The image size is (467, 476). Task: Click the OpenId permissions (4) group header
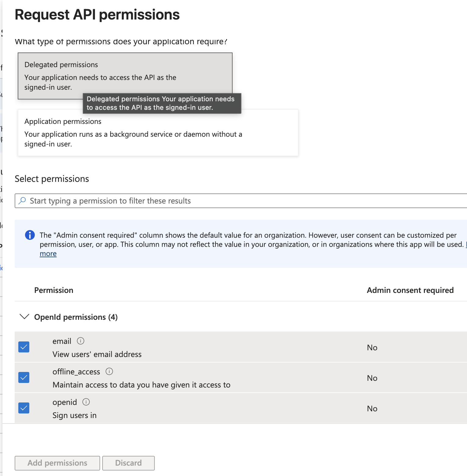point(76,317)
